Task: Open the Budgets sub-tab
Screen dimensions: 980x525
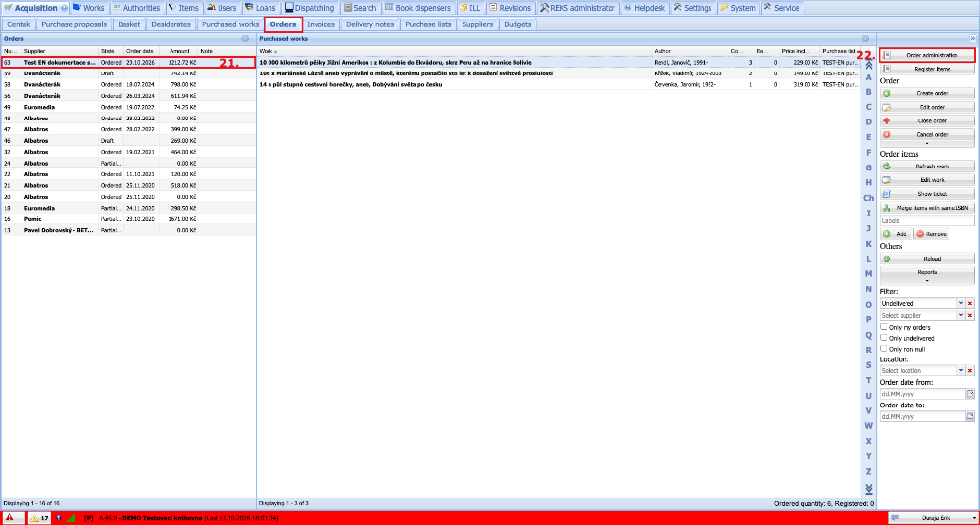Action: tap(516, 24)
